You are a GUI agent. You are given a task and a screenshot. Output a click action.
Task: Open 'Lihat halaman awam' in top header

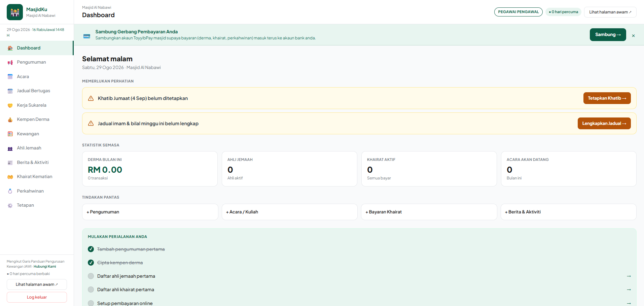(x=610, y=12)
